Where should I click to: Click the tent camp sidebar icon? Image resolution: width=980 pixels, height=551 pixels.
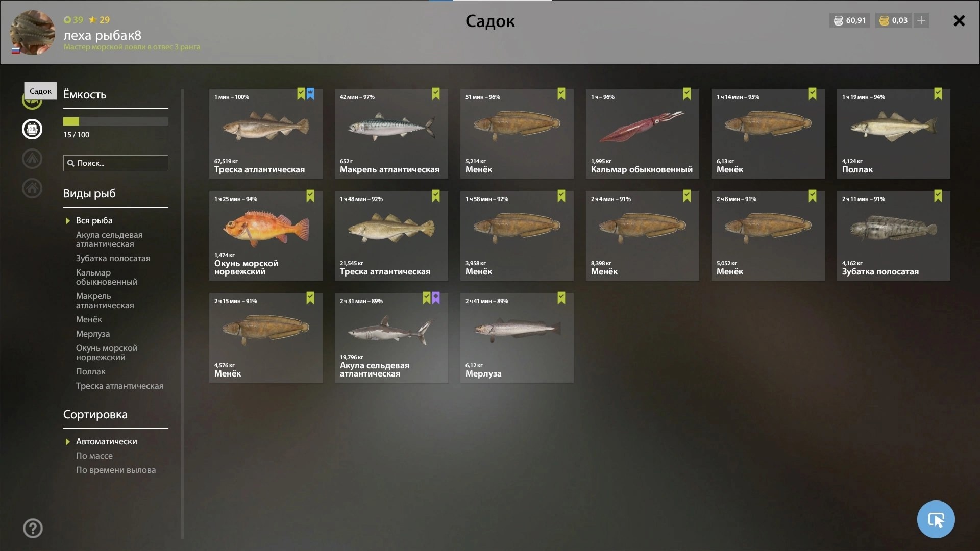(x=32, y=159)
